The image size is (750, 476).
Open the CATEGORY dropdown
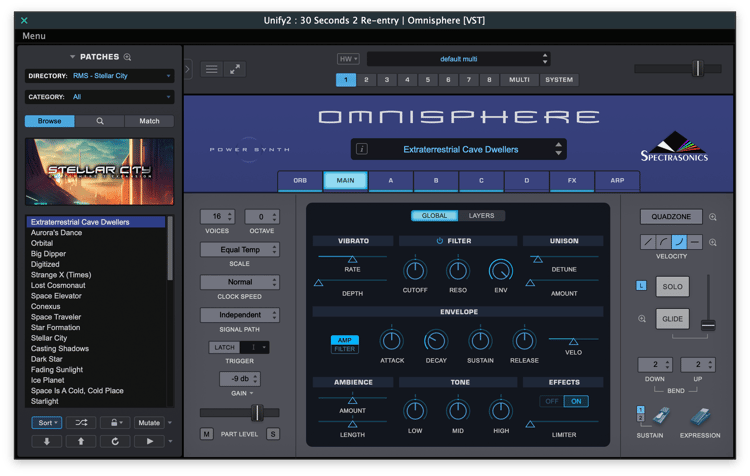[x=99, y=97]
